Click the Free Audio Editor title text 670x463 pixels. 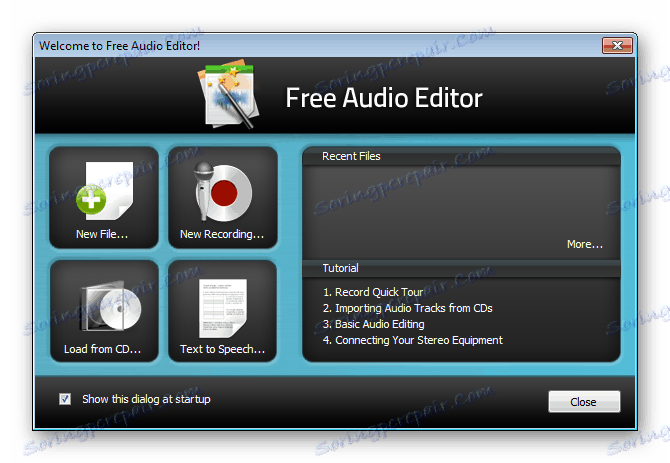click(x=384, y=98)
